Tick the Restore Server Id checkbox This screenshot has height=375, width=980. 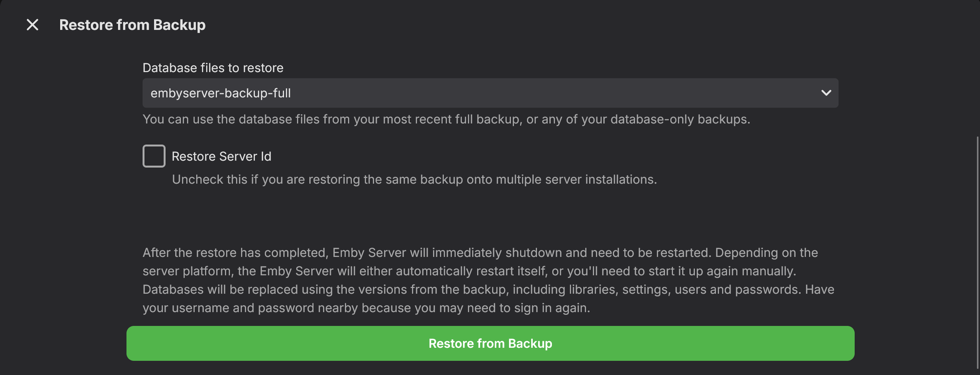(154, 156)
